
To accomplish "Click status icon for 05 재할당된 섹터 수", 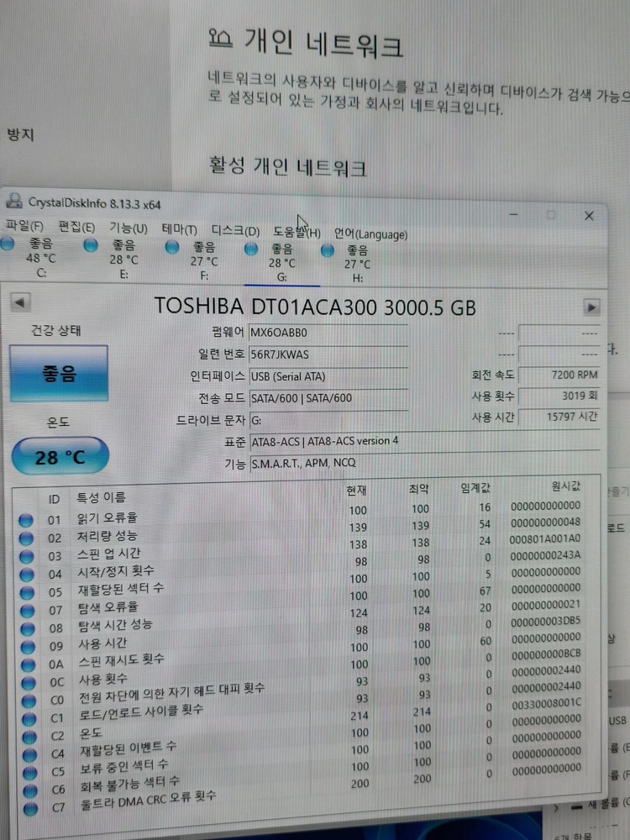I will (27, 592).
